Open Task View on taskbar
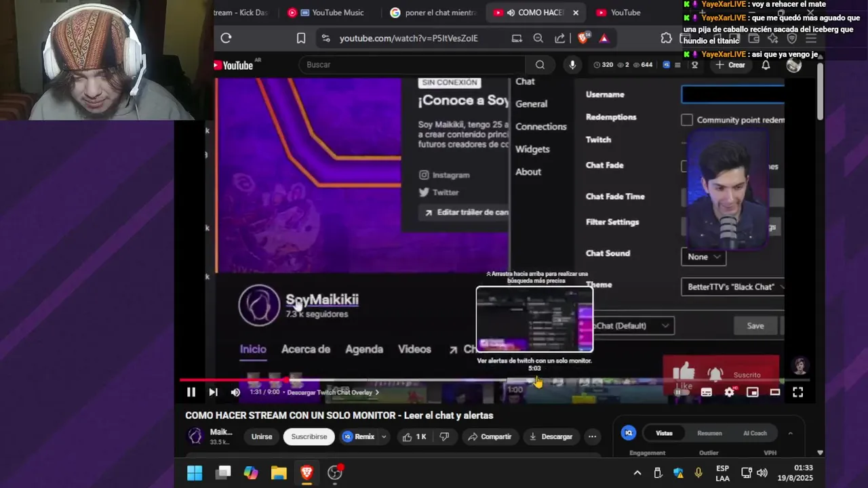 [223, 473]
